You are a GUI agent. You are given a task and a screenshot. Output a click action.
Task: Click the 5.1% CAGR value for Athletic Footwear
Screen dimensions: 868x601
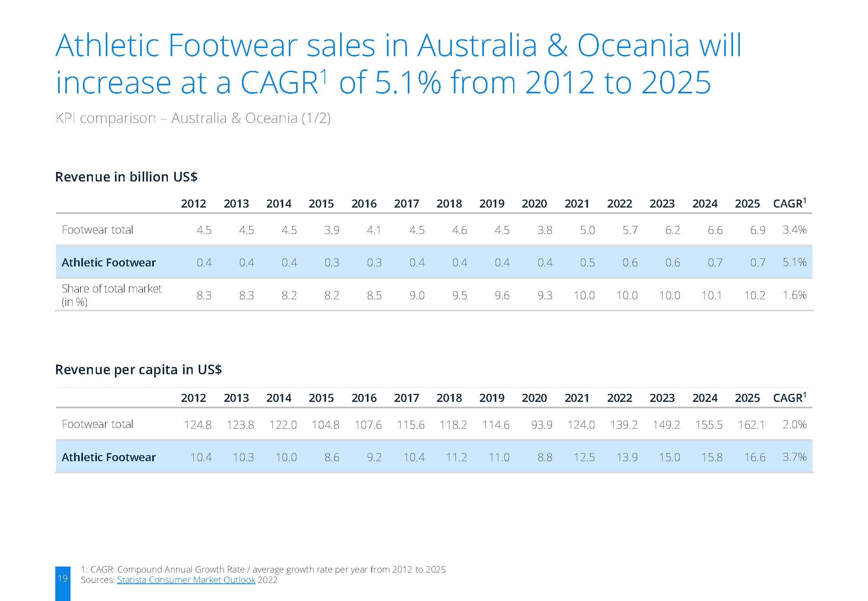click(x=795, y=262)
